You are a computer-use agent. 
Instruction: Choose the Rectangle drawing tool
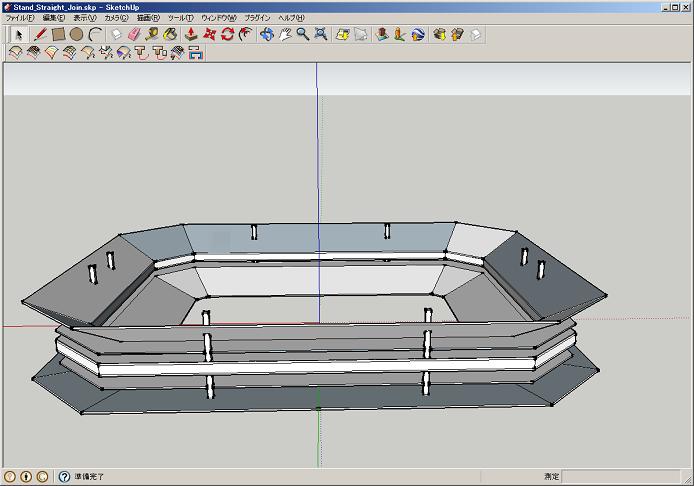59,34
